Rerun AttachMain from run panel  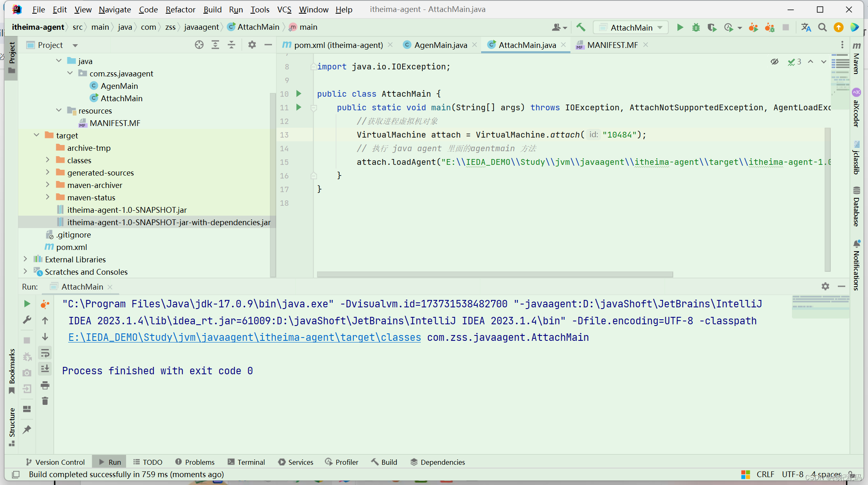pos(27,304)
